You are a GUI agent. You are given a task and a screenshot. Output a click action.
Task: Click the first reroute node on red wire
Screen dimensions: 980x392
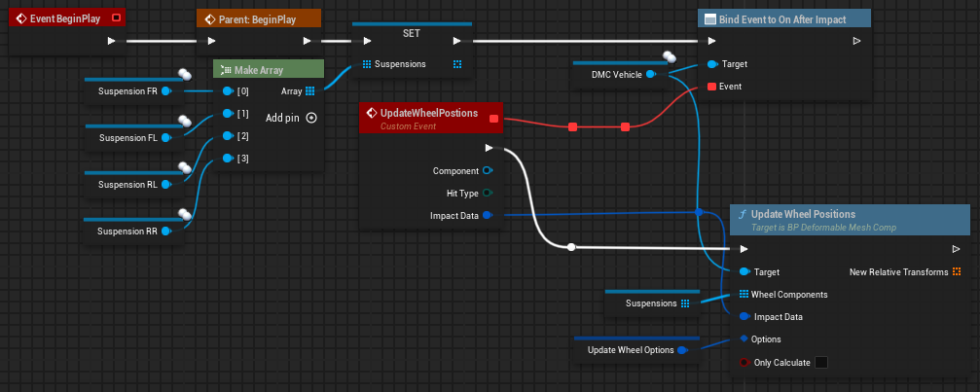point(572,126)
